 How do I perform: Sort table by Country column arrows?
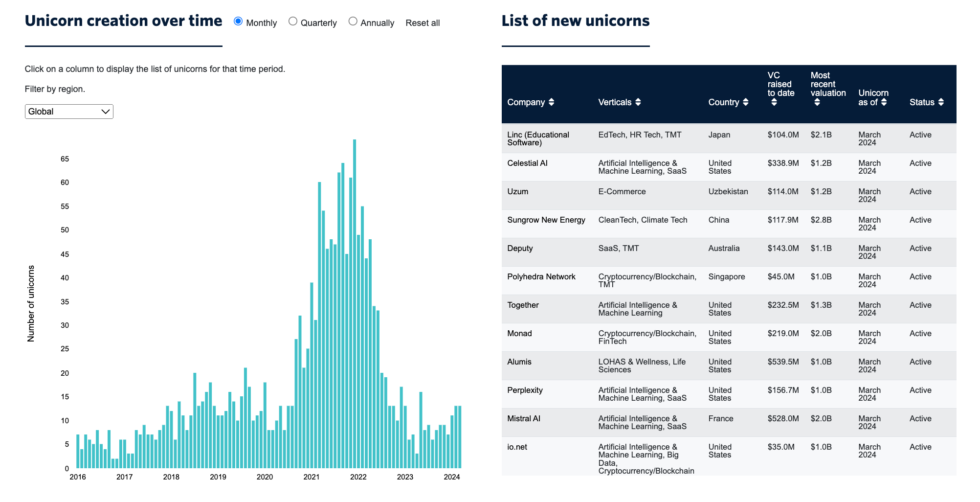tap(745, 102)
